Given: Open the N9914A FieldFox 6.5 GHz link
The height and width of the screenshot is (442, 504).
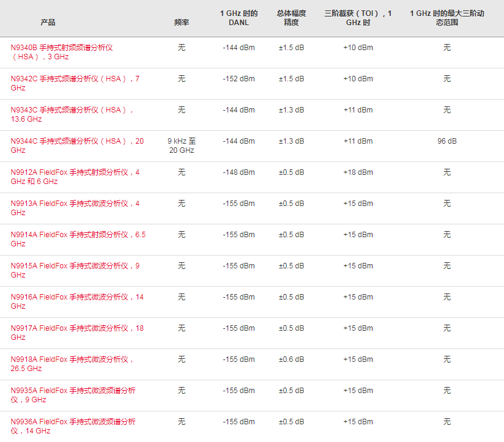Looking at the screenshot, I should pyautogui.click(x=78, y=239).
